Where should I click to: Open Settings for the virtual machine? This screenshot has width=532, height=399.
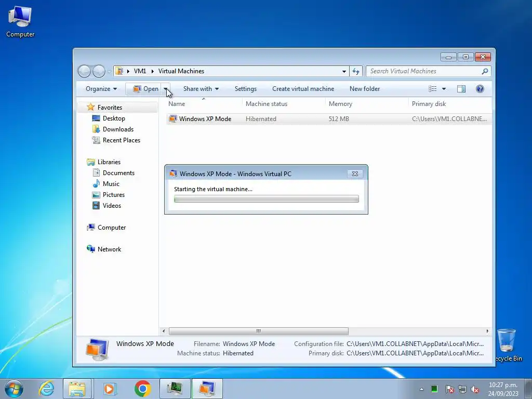(x=246, y=89)
